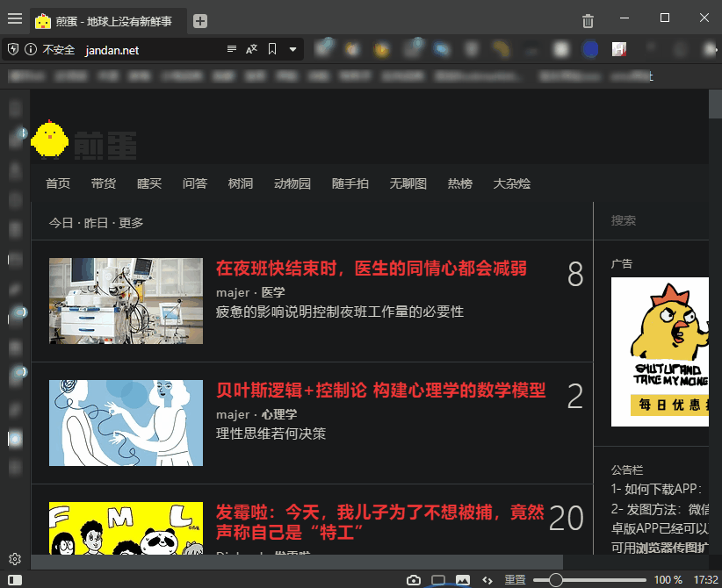
Task: Bookmark this page via bookmark icon
Action: tap(272, 49)
